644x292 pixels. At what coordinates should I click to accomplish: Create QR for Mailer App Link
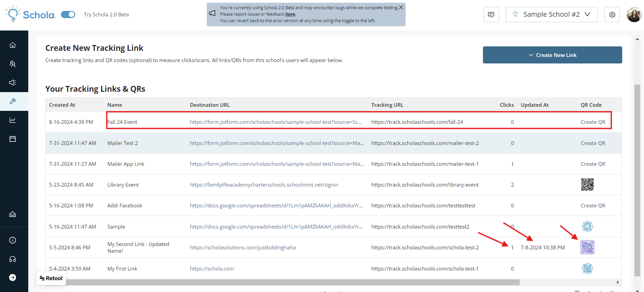tap(593, 164)
